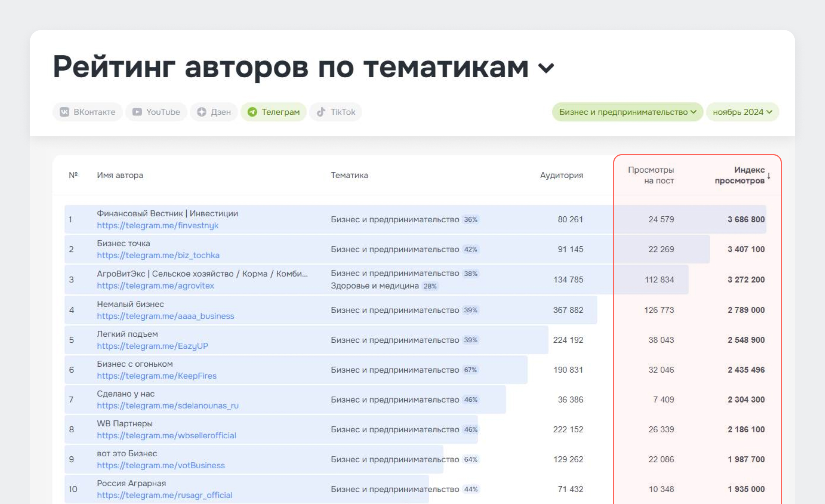Click the 67% badge in Бизнес с огоньком row
The image size is (825, 504).
click(x=471, y=370)
